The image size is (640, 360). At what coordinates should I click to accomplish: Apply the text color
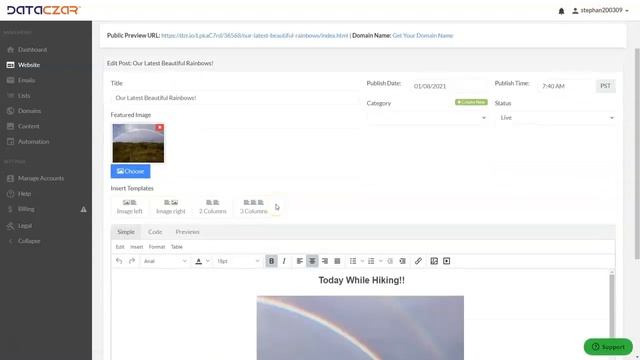point(198,261)
